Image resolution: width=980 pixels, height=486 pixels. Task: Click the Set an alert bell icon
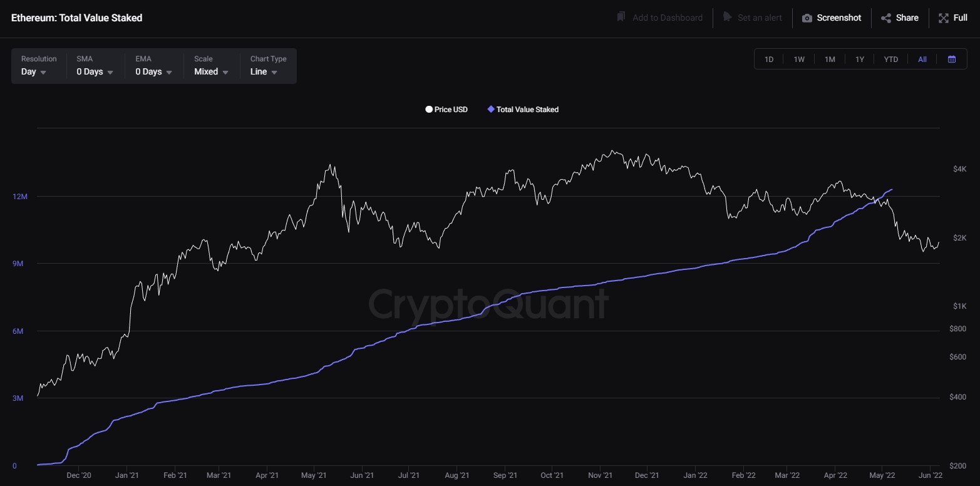[728, 18]
